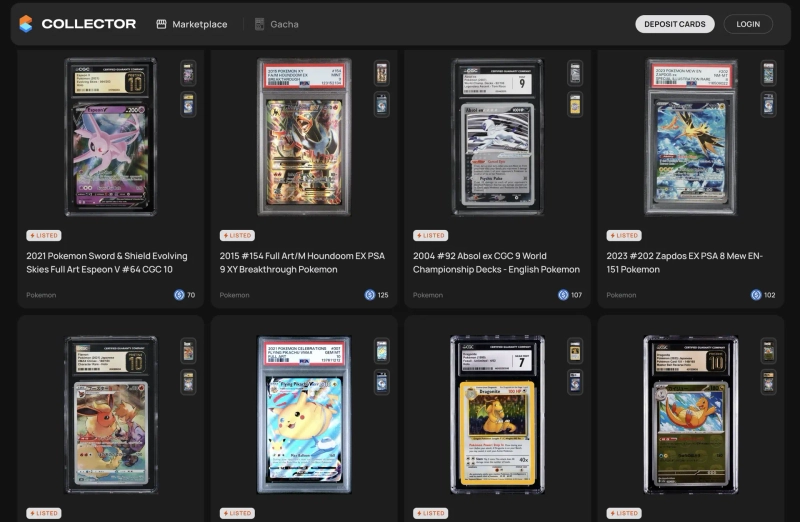This screenshot has width=800, height=522.
Task: Select back thumbnail of Flareon card
Action: click(x=188, y=382)
